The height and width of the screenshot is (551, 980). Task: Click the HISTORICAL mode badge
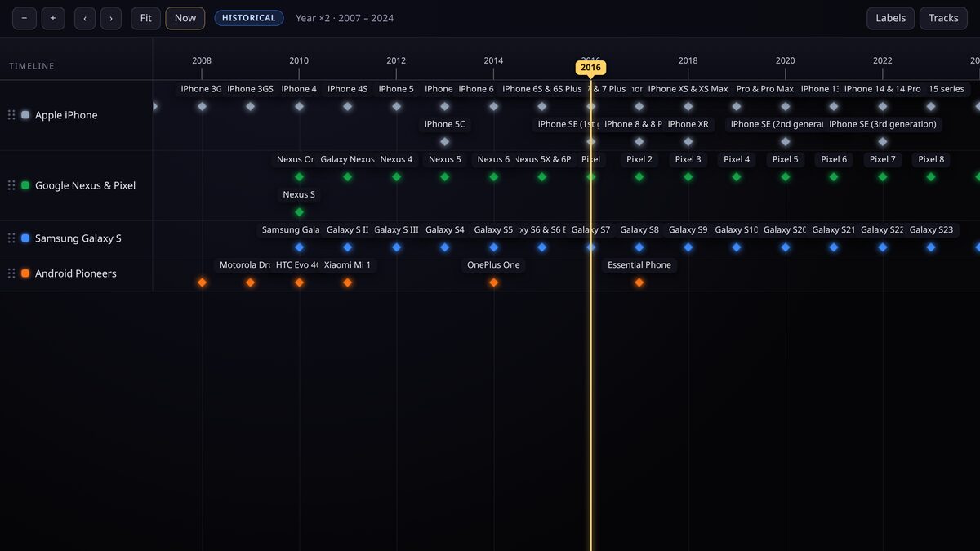249,18
